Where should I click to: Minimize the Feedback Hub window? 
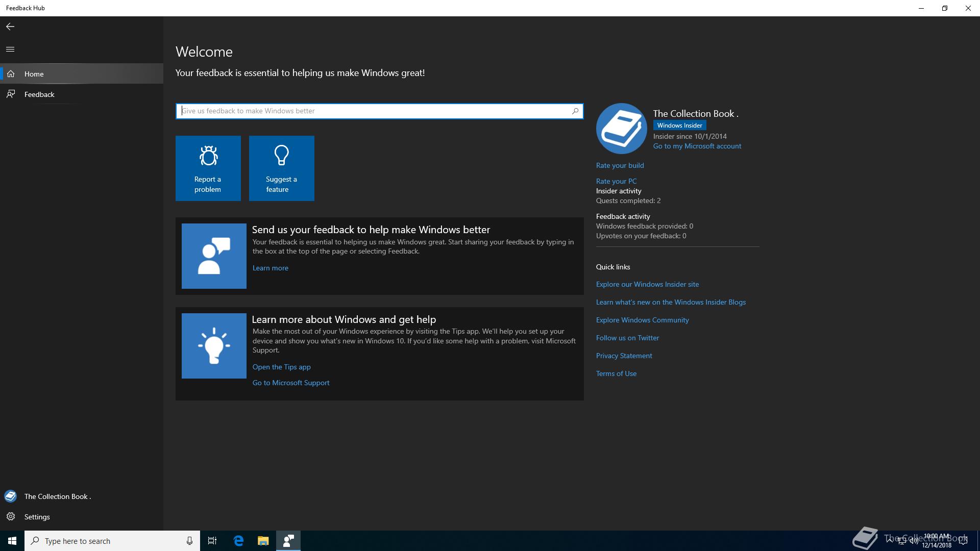coord(921,8)
